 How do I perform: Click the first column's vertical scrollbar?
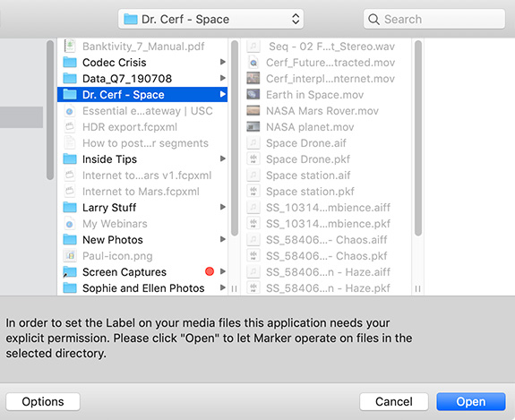click(x=50, y=110)
